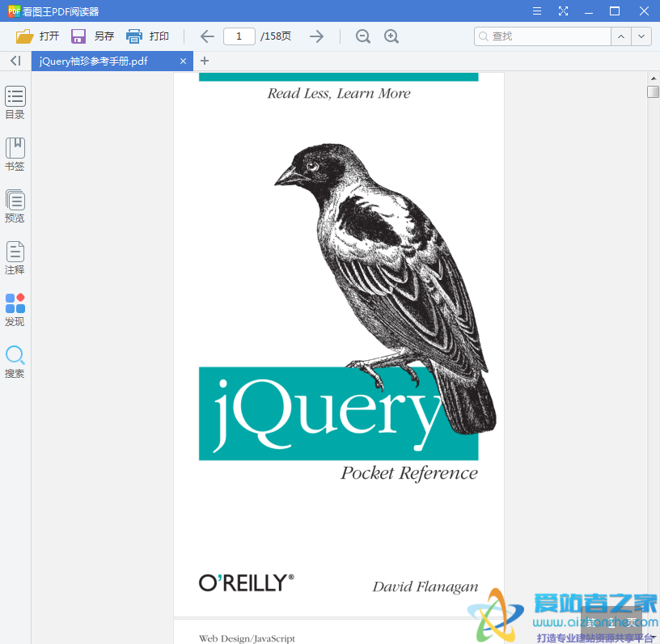Collapse the left sidebar with arrow icon
This screenshot has width=660, height=644.
coord(15,61)
